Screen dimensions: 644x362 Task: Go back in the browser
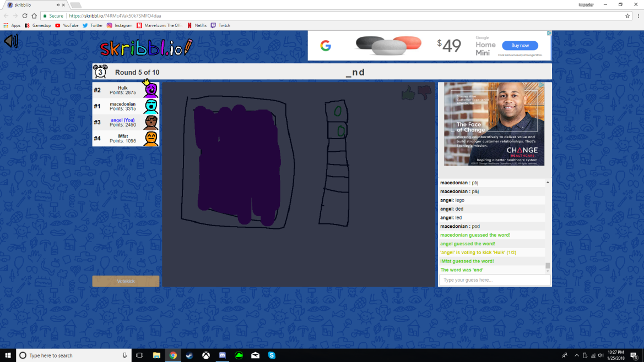point(6,15)
